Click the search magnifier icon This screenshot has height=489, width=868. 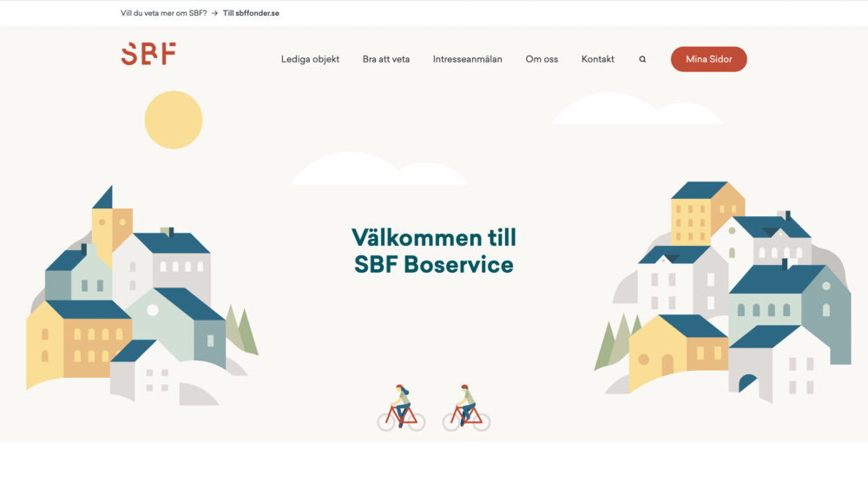coord(642,59)
